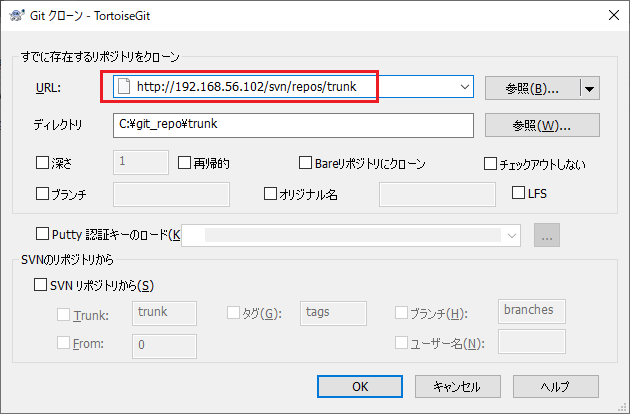Enable the 深さ (depth) checkbox
630x414 pixels.
(42, 163)
